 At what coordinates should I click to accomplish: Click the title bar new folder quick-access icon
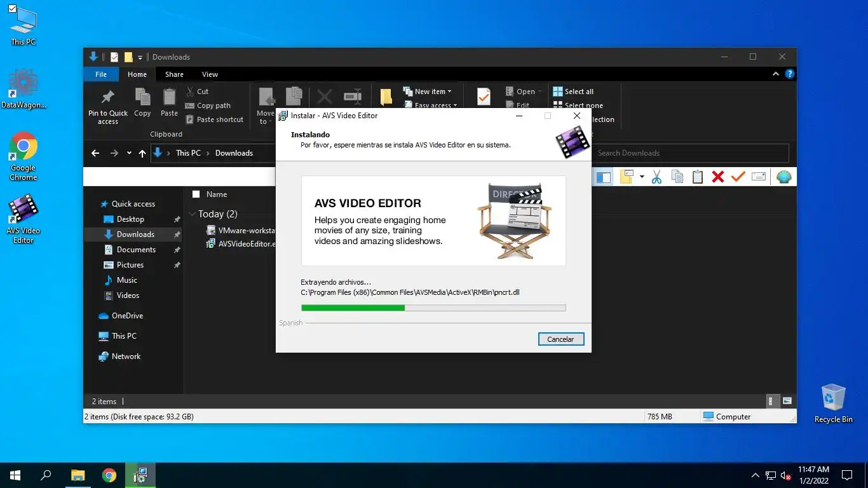[x=128, y=57]
